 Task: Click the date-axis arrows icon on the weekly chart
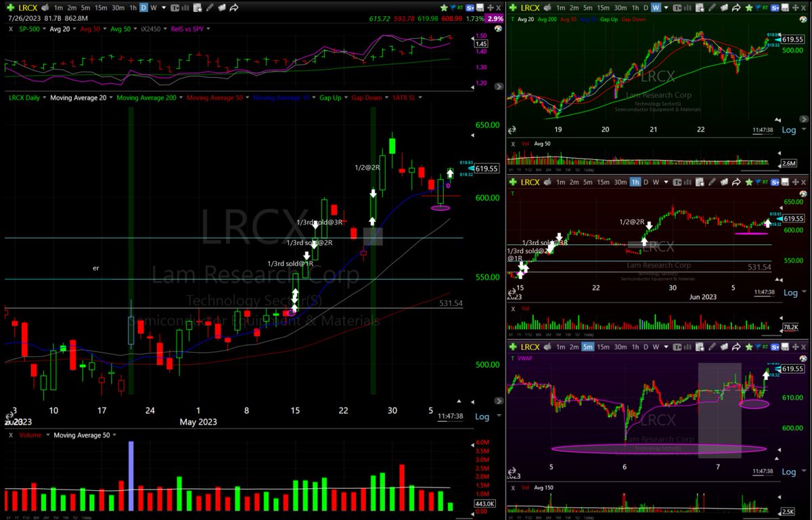512,129
